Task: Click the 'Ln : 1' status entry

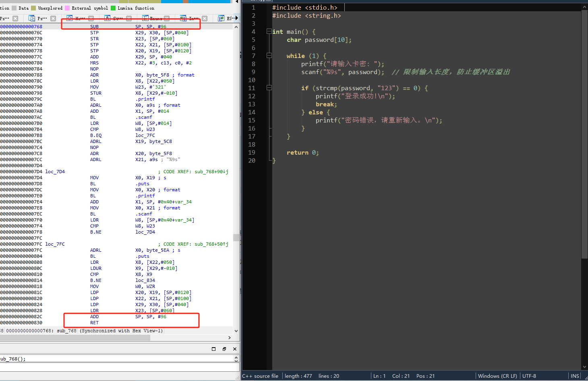Action: click(x=379, y=376)
